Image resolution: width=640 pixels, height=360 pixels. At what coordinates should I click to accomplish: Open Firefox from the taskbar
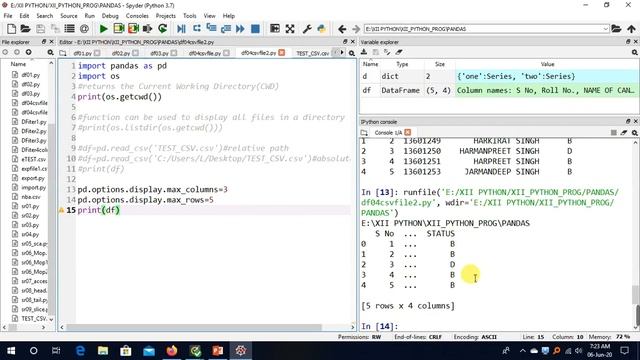pyautogui.click(x=172, y=351)
